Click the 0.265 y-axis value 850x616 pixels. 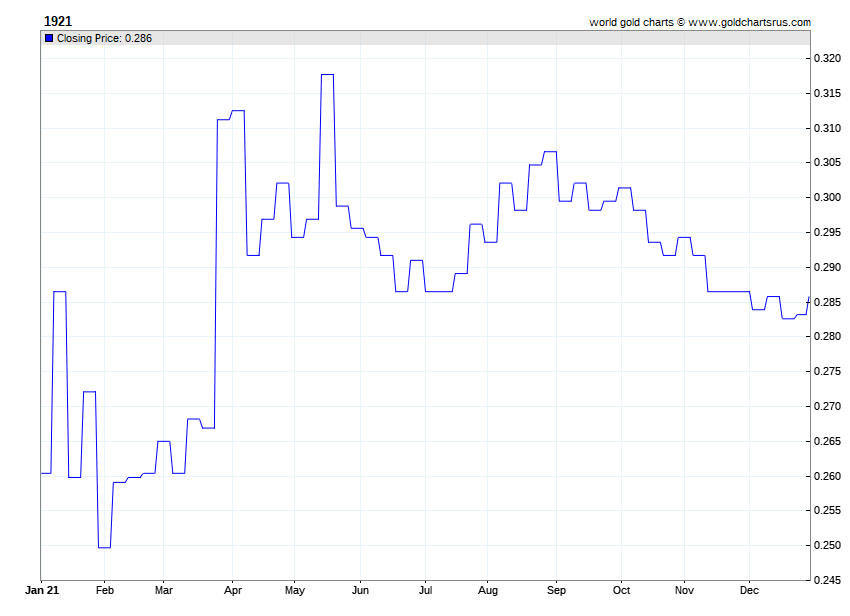pos(825,441)
